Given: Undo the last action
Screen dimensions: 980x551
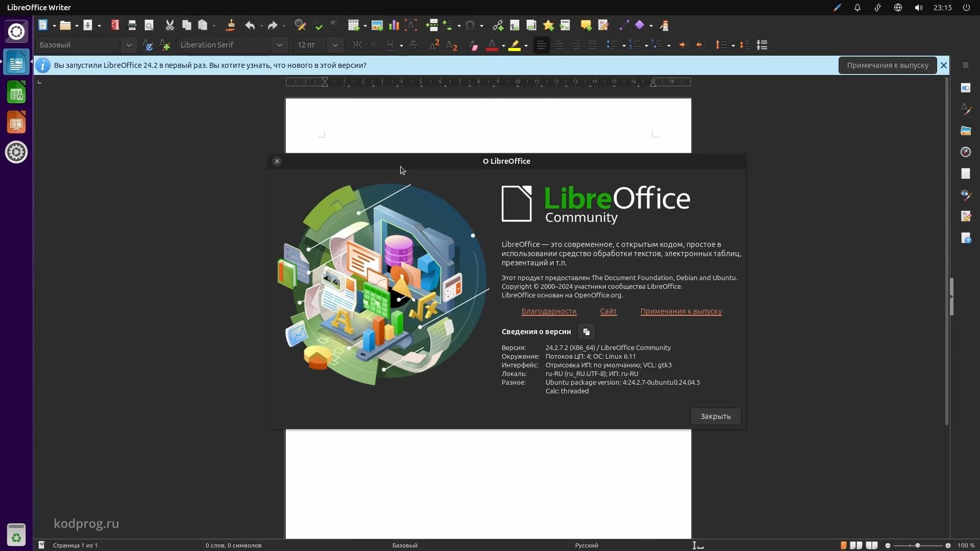Looking at the screenshot, I should pos(250,25).
